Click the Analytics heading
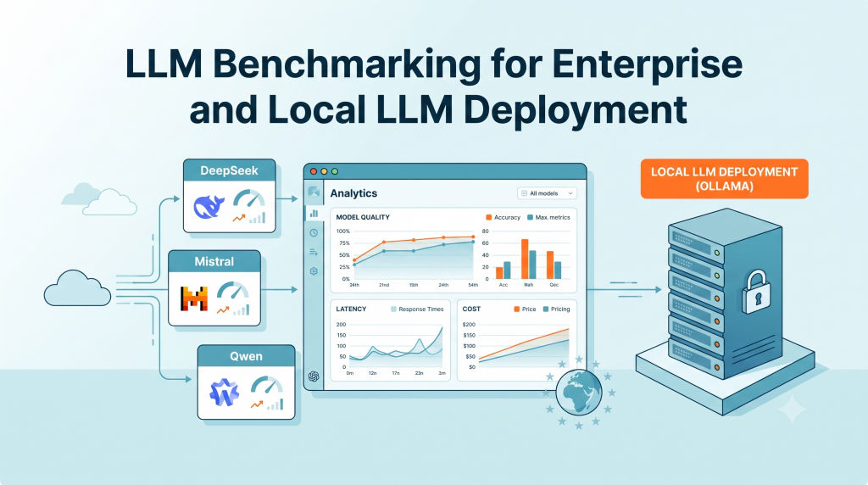This screenshot has height=485, width=868. (353, 193)
